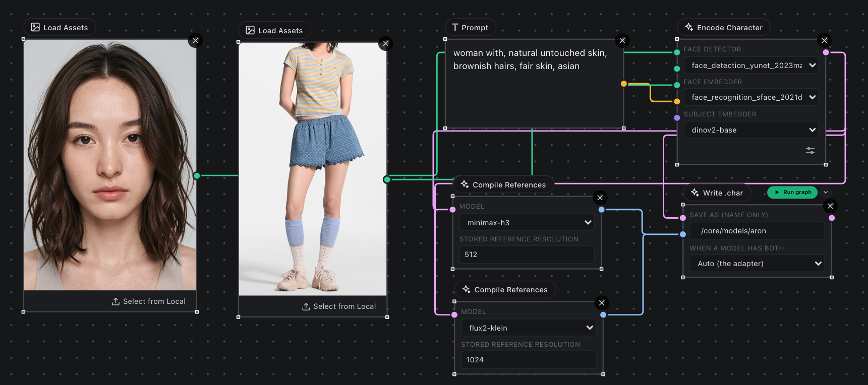Click the full-body Load Assets title tab

click(274, 30)
